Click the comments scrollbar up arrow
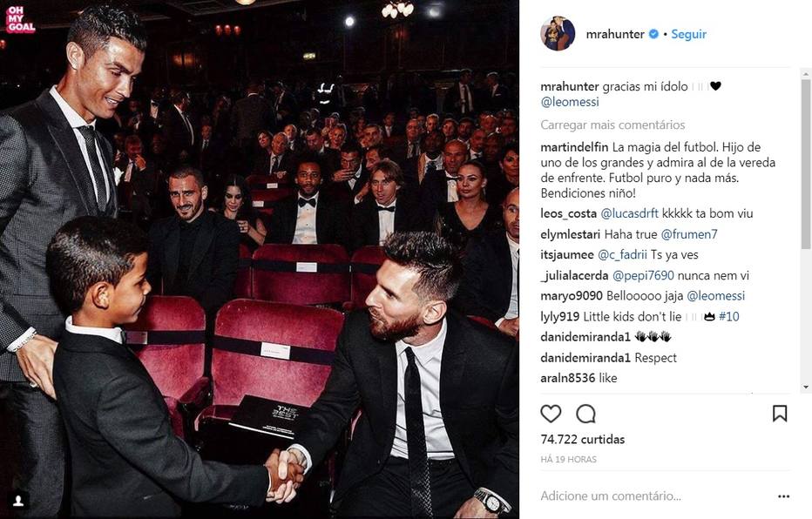Viewport: 812px width, 519px height. (806, 74)
